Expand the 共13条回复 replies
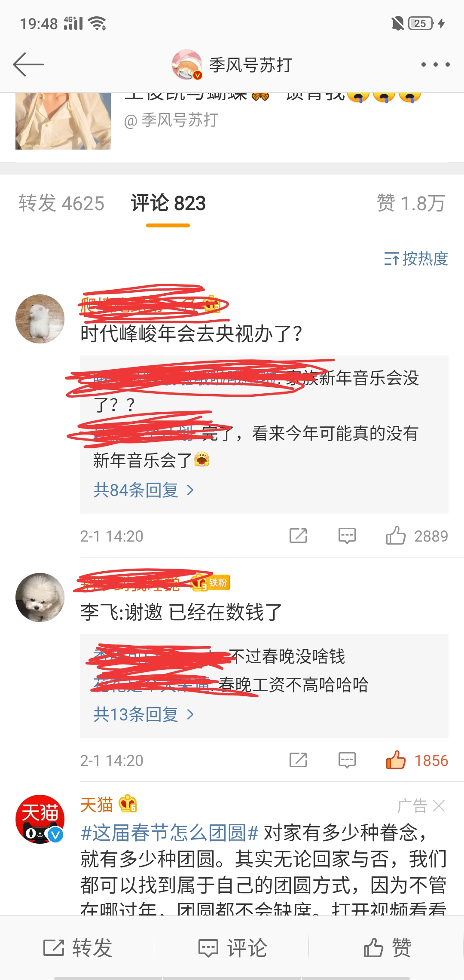This screenshot has height=980, width=464. [x=144, y=714]
